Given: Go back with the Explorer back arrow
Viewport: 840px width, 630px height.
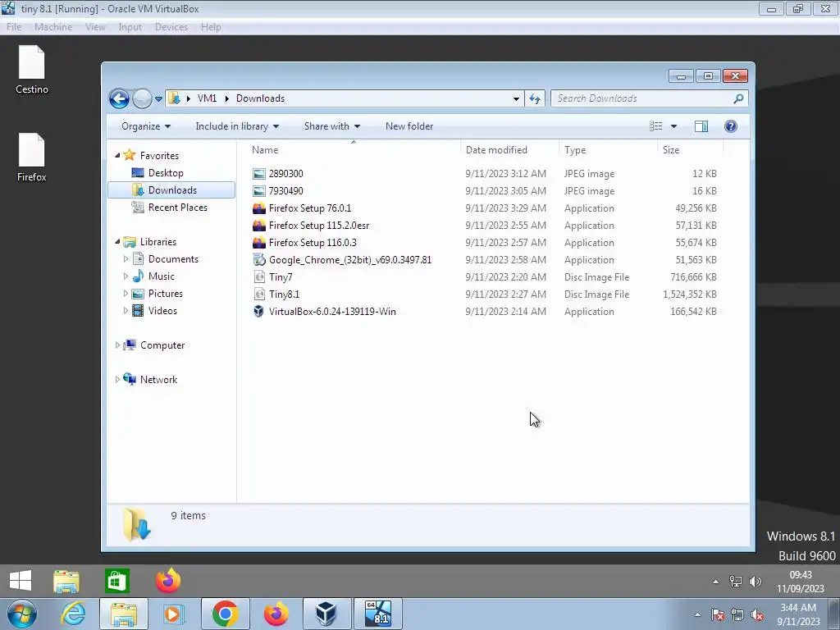Looking at the screenshot, I should click(x=119, y=98).
